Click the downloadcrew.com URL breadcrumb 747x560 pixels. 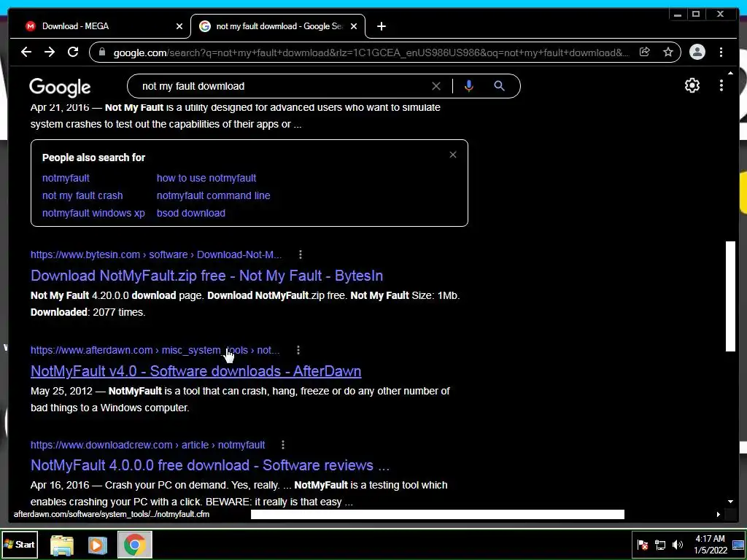(147, 446)
